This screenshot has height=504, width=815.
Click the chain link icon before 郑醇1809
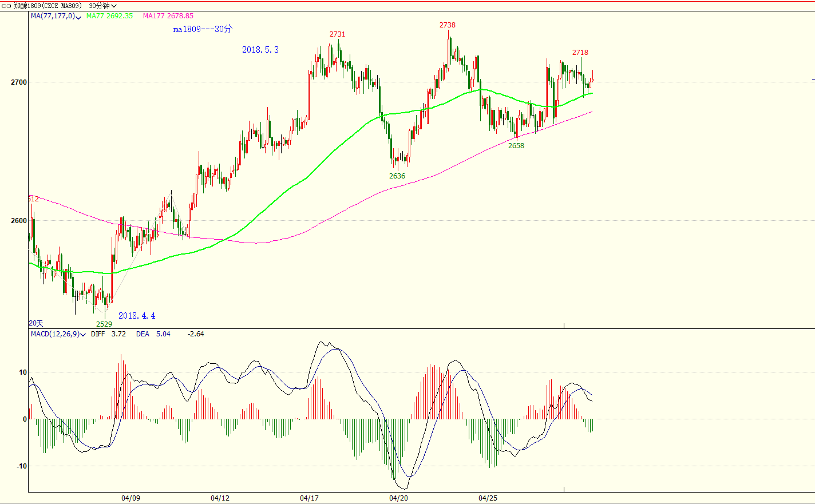6,6
